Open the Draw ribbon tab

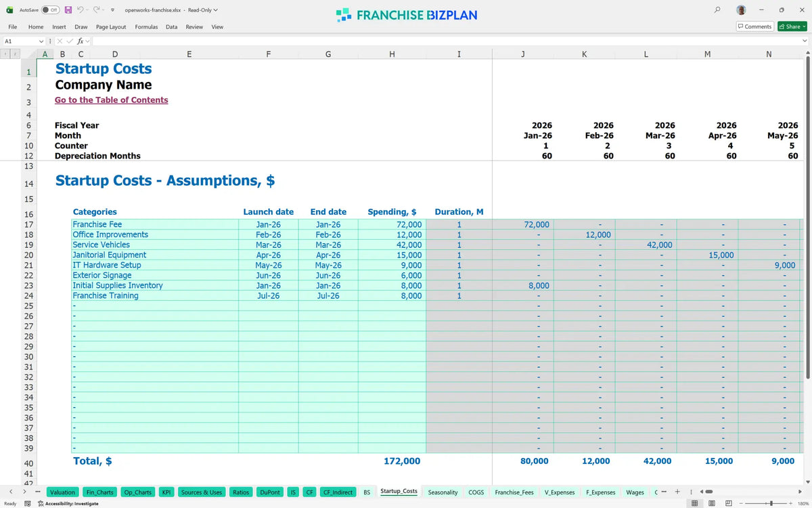tap(81, 27)
